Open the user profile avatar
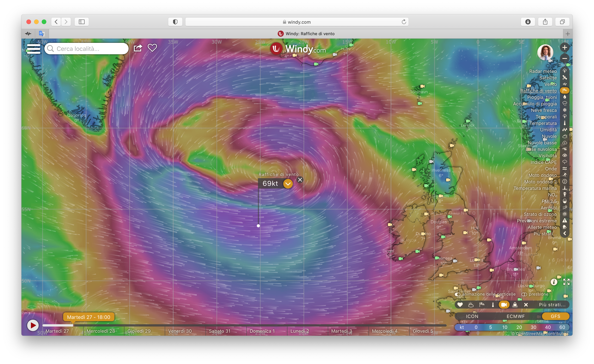Viewport: 594px width, 364px height. pyautogui.click(x=545, y=52)
